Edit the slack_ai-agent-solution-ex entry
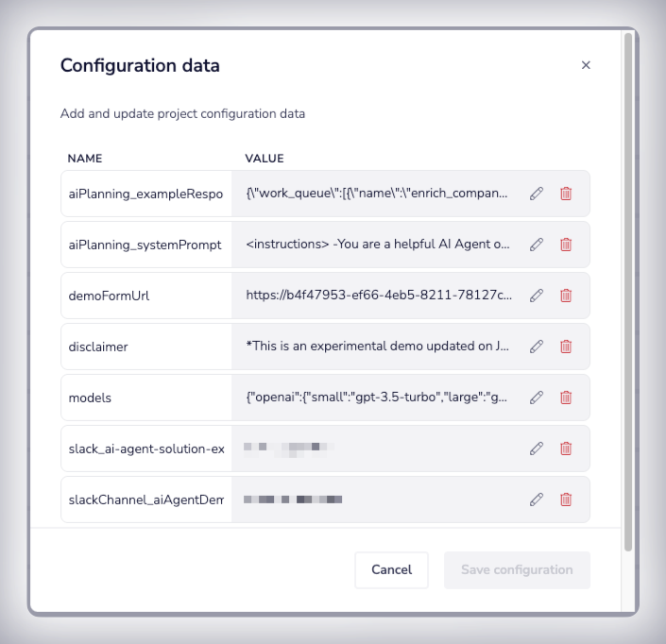Image resolution: width=666 pixels, height=644 pixels. [537, 449]
